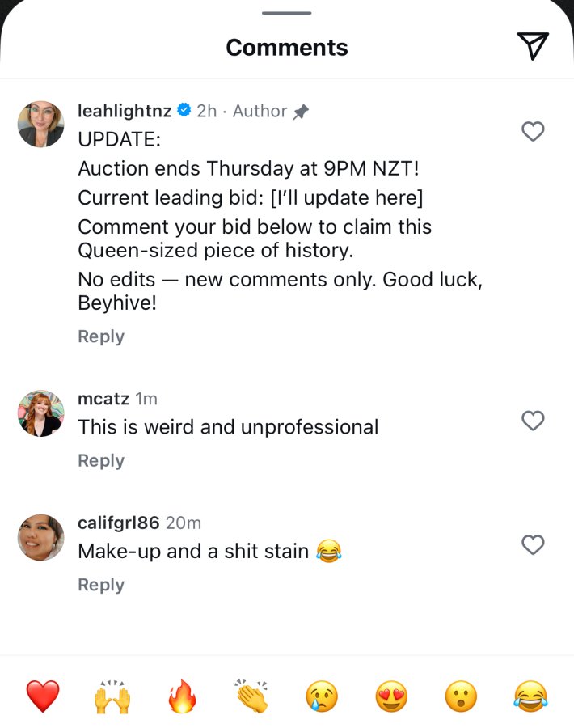
Task: Insert the heart-eyes emoji
Action: pos(391,696)
